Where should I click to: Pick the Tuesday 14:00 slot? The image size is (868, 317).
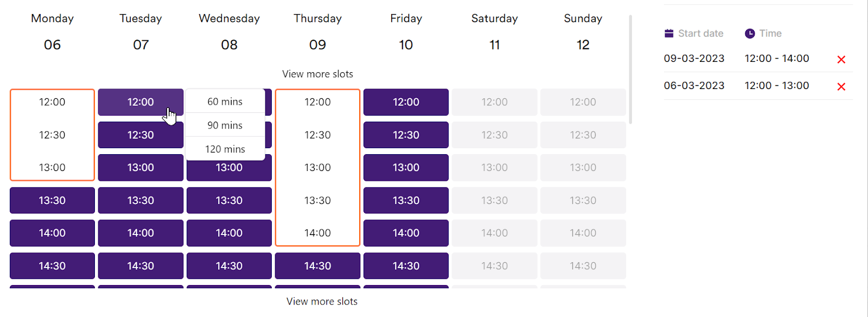pyautogui.click(x=141, y=233)
